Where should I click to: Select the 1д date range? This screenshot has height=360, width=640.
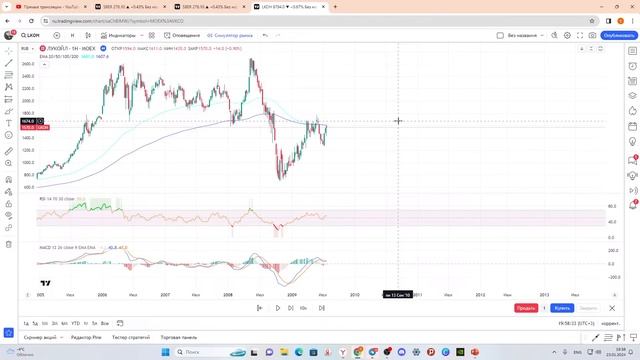coord(26,323)
